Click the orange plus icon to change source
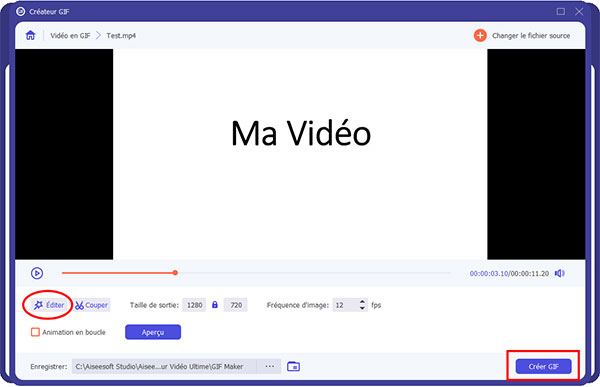This screenshot has height=387, width=600. point(480,36)
